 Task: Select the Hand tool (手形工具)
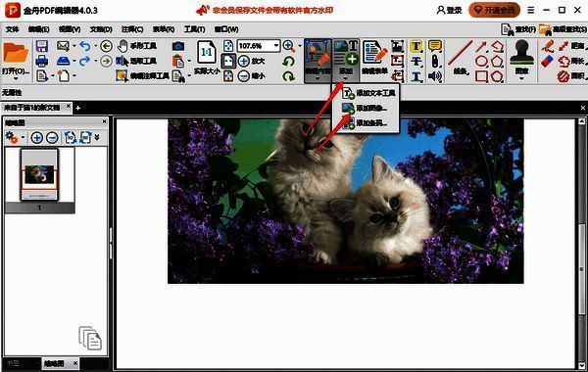coord(137,46)
